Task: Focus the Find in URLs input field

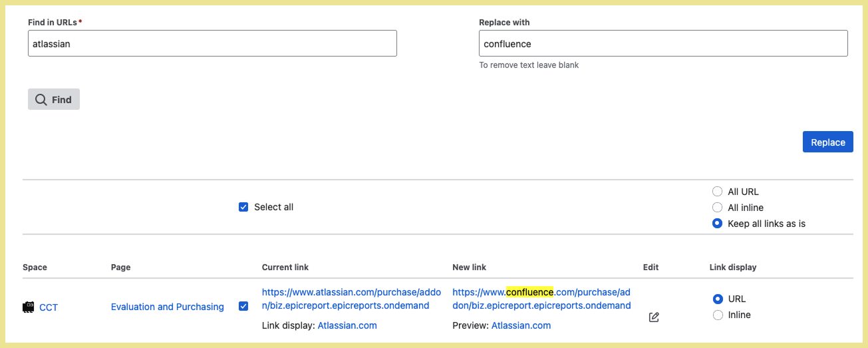Action: (x=212, y=43)
